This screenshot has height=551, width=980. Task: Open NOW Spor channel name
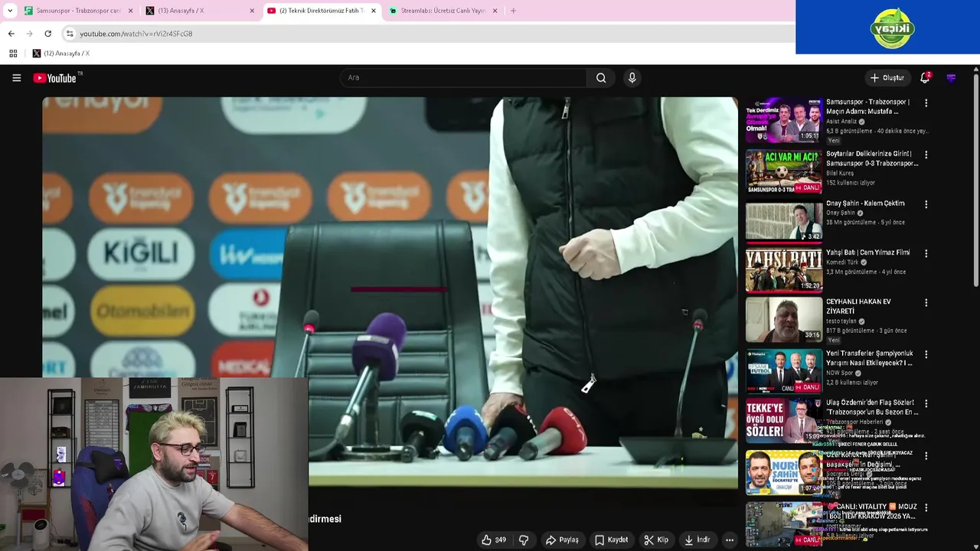tap(841, 373)
